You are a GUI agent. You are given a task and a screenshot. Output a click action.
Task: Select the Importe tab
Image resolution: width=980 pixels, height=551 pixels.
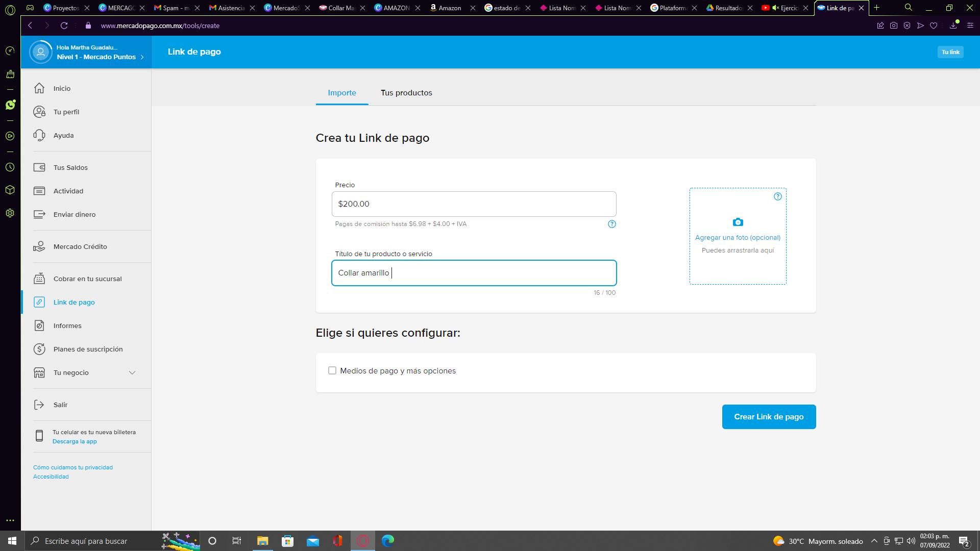342,93
